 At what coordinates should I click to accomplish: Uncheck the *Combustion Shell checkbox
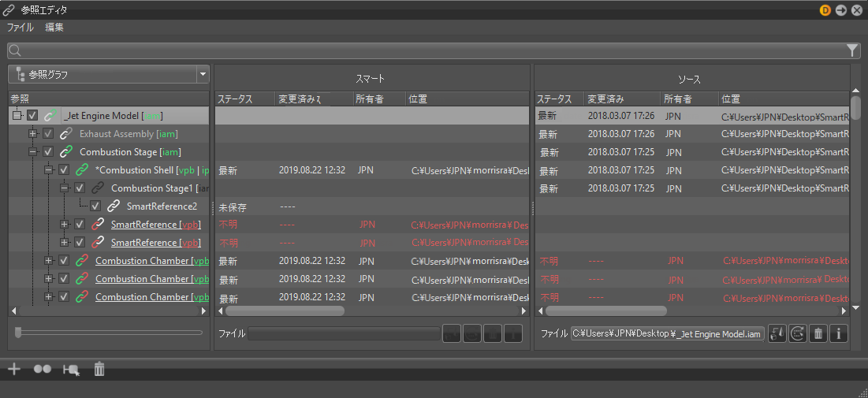64,170
